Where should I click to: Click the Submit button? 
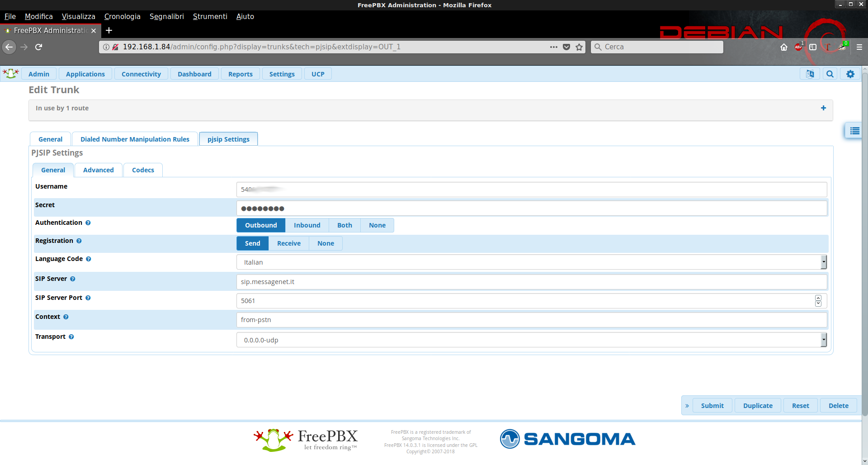point(712,406)
